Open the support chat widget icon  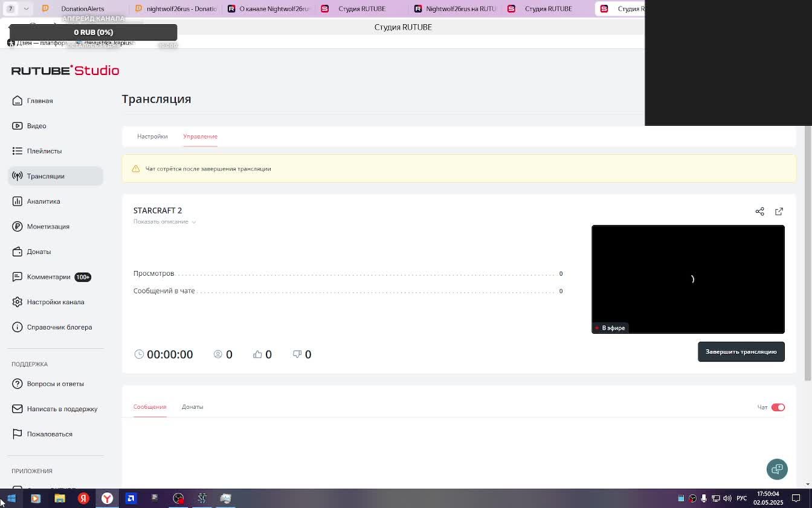[777, 469]
